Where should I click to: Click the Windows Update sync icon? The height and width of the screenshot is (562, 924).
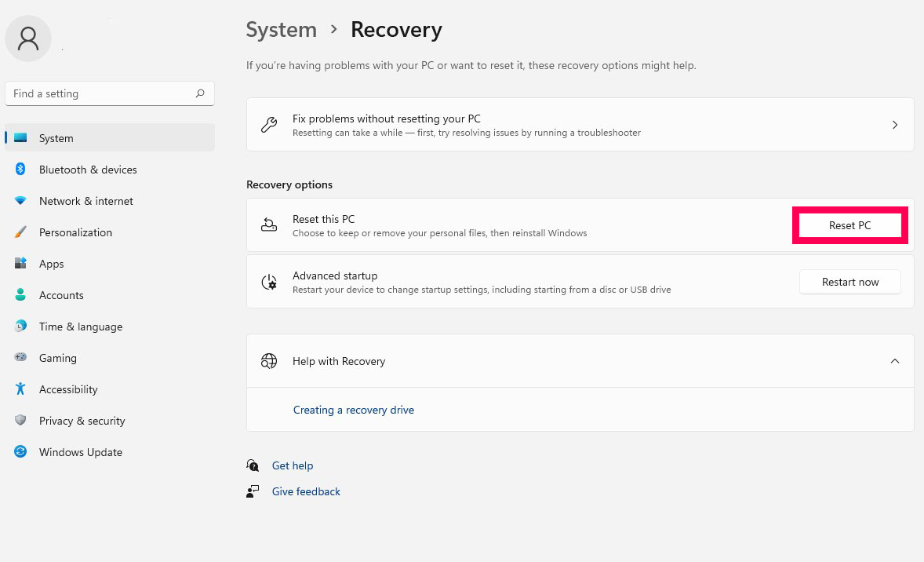click(x=20, y=451)
